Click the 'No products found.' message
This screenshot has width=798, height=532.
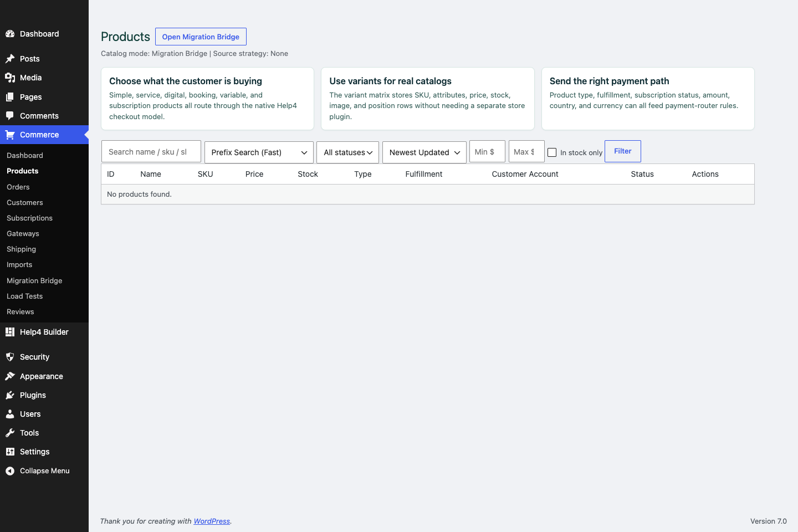[140, 195]
